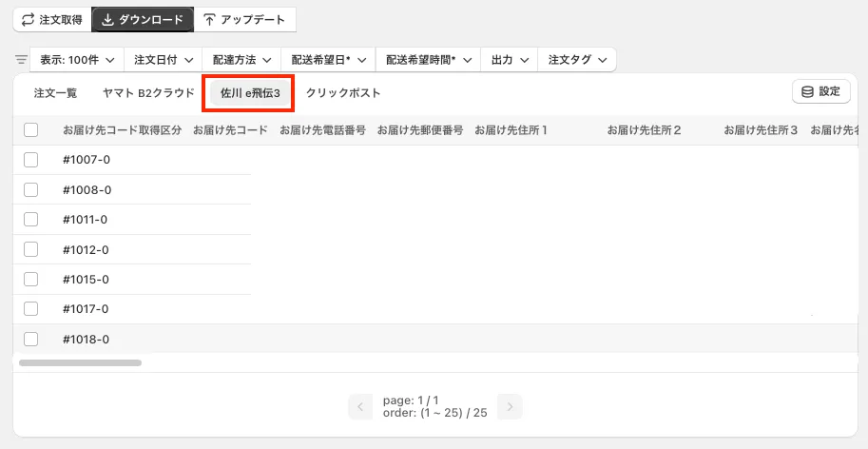
Task: Tick the checkbox for order #1018-0
Action: click(x=30, y=339)
